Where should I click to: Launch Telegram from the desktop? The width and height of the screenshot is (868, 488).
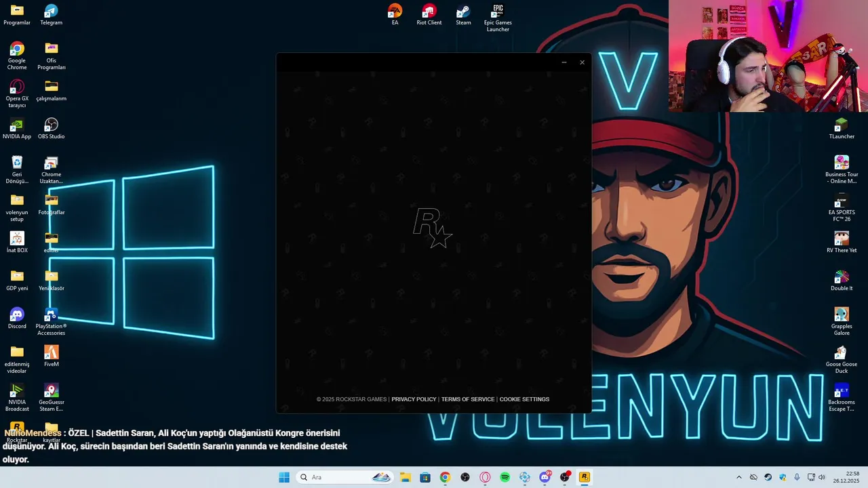point(51,15)
